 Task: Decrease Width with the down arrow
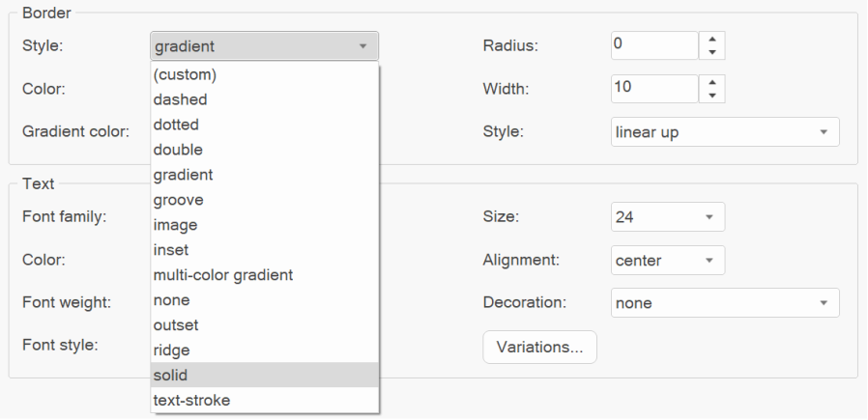click(712, 95)
